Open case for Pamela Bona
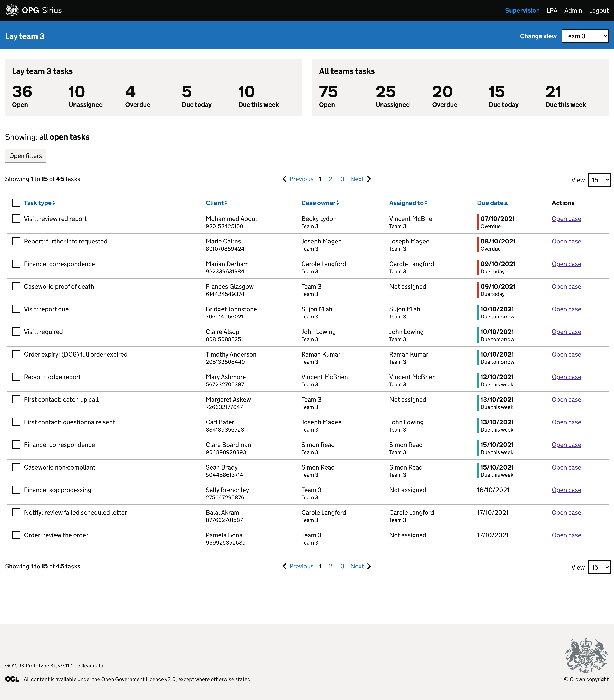 click(566, 535)
